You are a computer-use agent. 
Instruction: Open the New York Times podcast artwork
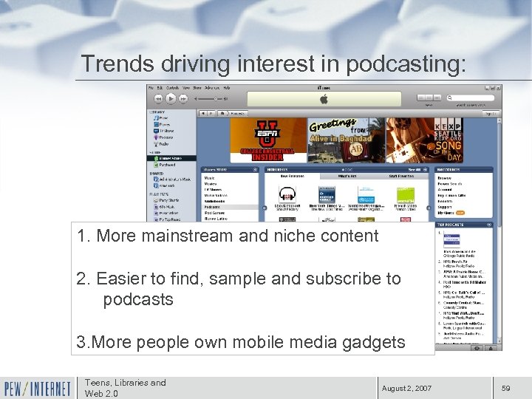(327, 195)
